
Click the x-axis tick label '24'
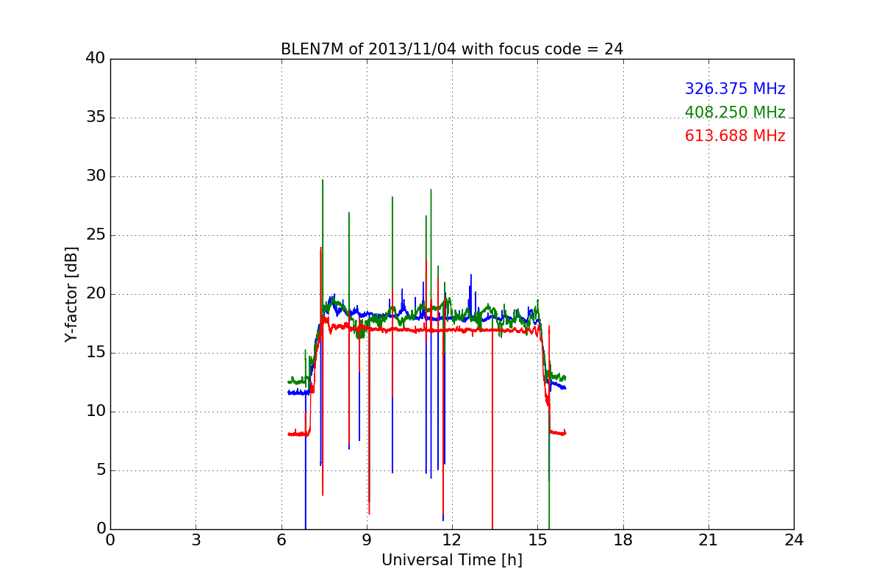(x=794, y=540)
